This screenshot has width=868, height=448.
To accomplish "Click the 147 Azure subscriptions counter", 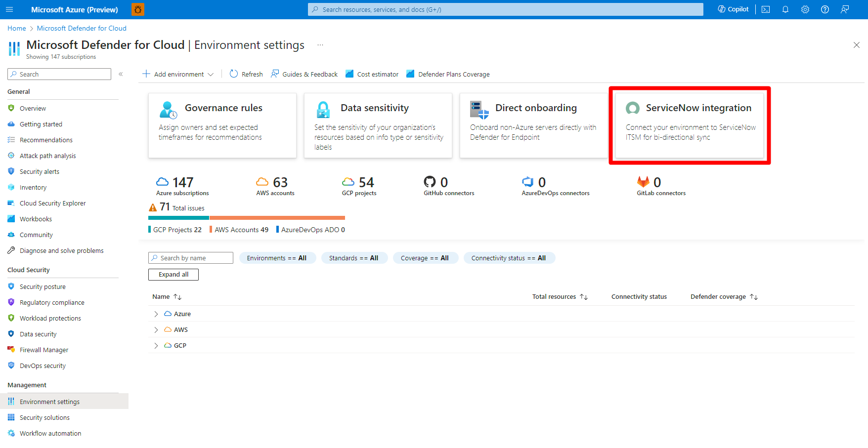I will click(x=182, y=186).
